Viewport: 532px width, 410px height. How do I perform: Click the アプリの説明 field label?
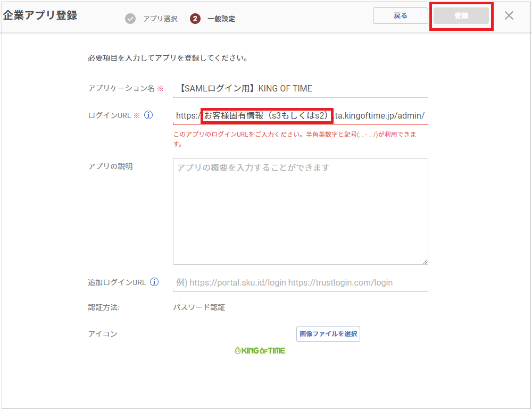[x=110, y=166]
